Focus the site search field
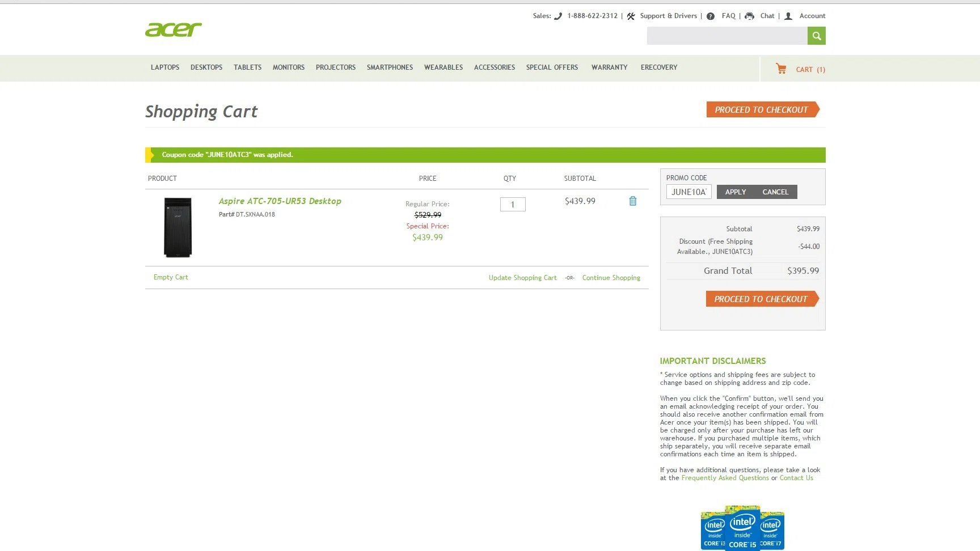The width and height of the screenshot is (980, 551). [x=727, y=36]
